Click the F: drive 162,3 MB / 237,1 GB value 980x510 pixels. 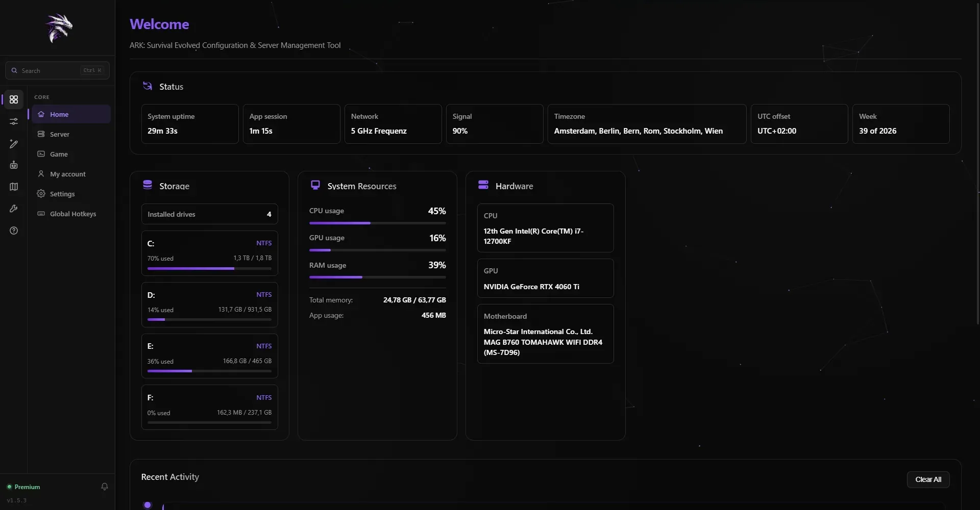click(244, 412)
